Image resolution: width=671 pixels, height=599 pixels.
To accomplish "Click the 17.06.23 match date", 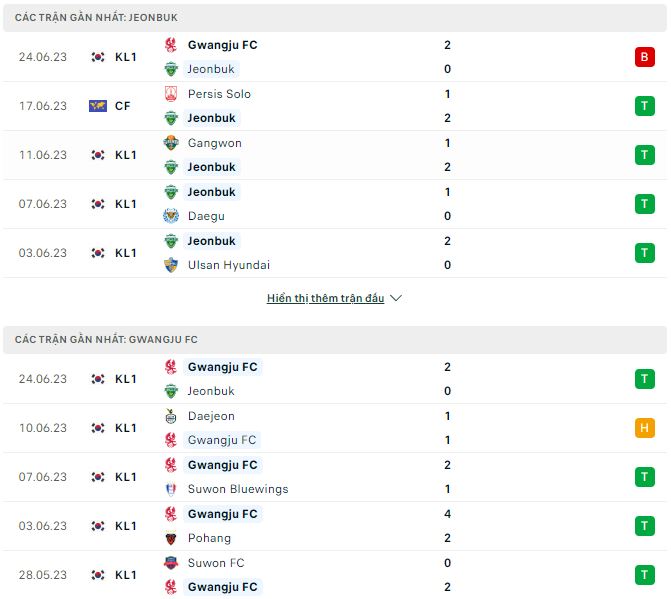I will (42, 106).
